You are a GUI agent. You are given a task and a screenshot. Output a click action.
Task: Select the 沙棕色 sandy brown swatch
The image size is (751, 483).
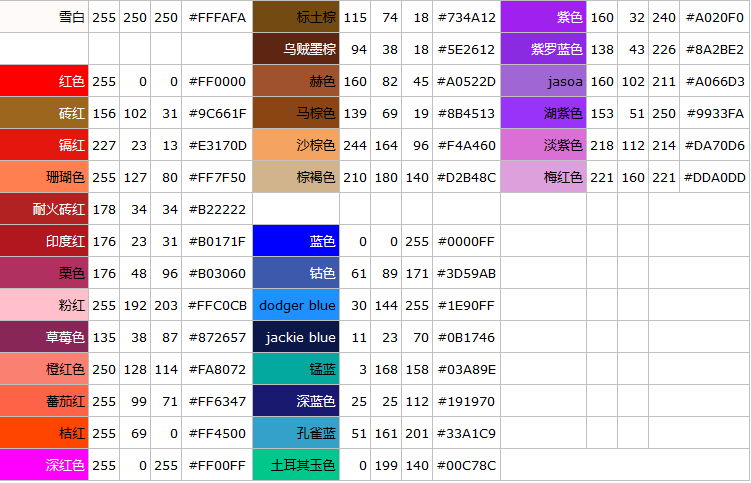pyautogui.click(x=296, y=145)
